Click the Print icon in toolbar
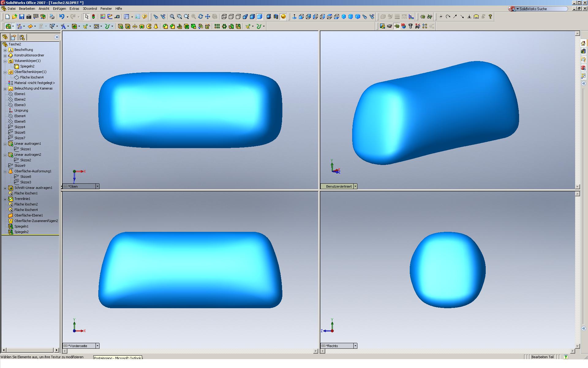This screenshot has height=368, width=588. point(52,17)
